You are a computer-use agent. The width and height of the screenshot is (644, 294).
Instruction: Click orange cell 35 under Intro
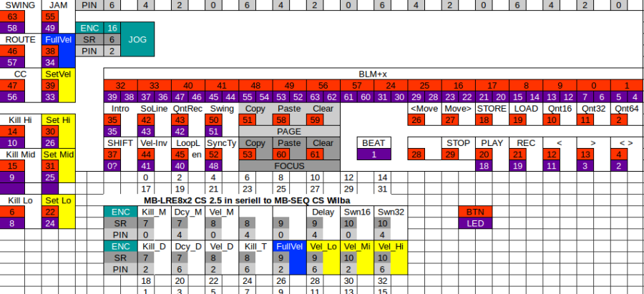click(112, 119)
